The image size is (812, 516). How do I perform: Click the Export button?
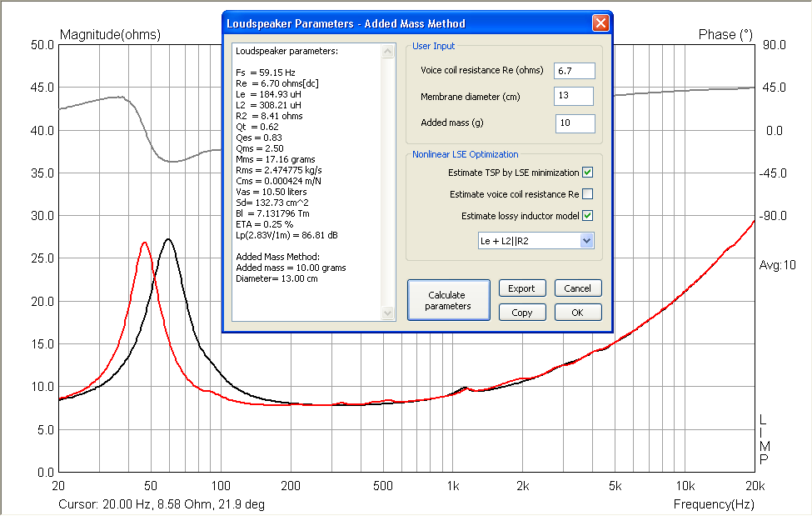(x=522, y=288)
